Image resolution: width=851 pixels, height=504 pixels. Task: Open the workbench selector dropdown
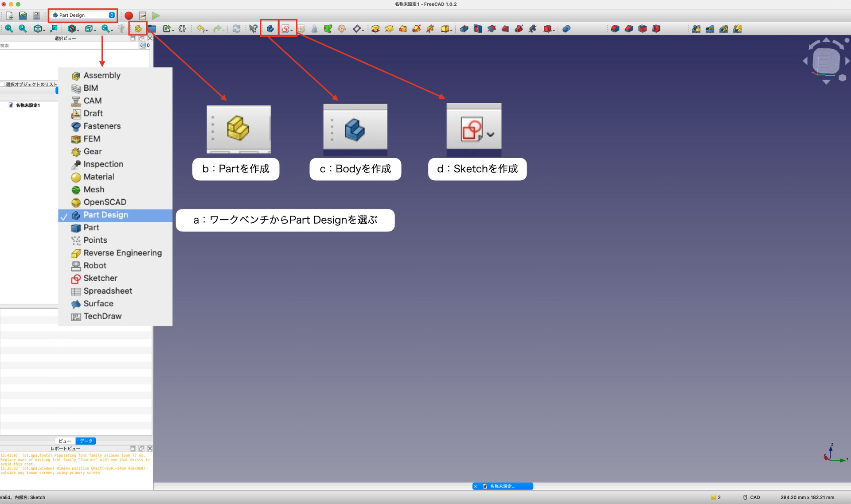(82, 15)
